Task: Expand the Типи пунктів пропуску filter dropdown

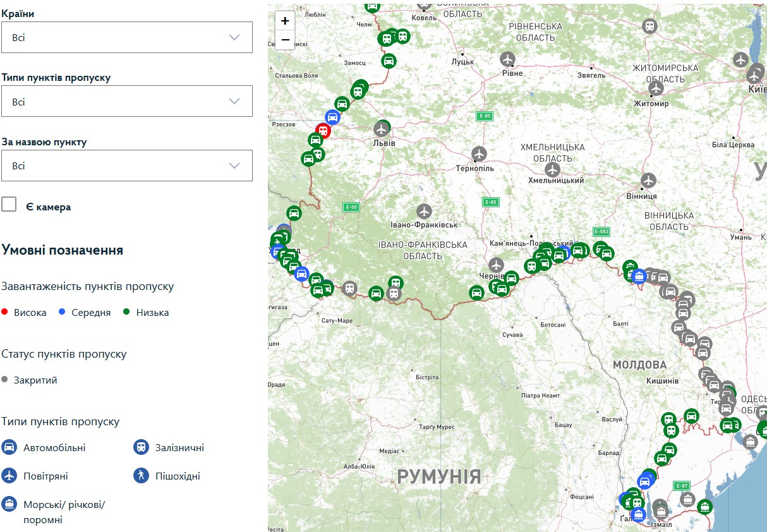Action: pyautogui.click(x=127, y=101)
